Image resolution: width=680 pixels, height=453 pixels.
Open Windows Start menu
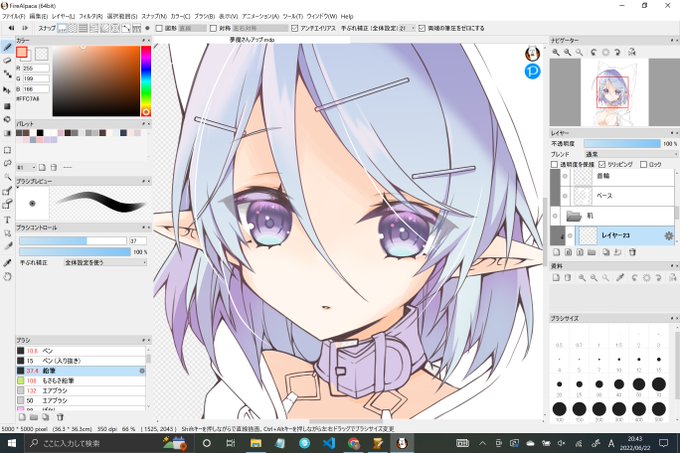(x=12, y=443)
